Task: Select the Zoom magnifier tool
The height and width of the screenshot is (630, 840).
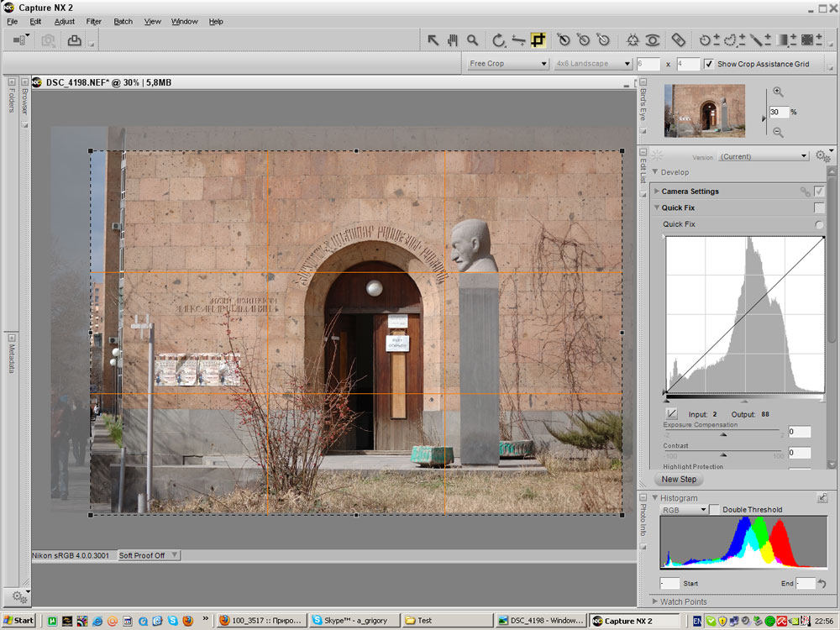Action: (x=473, y=39)
